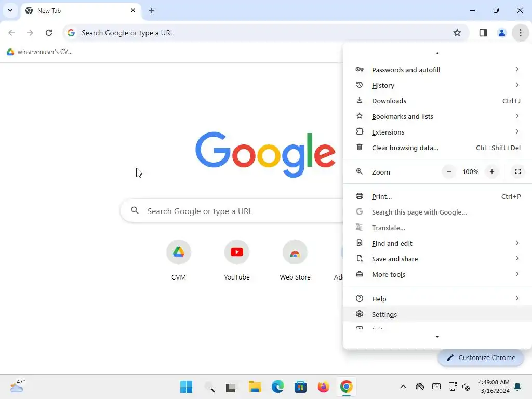Open the notification bell
This screenshot has height=399, width=532.
coord(518,387)
